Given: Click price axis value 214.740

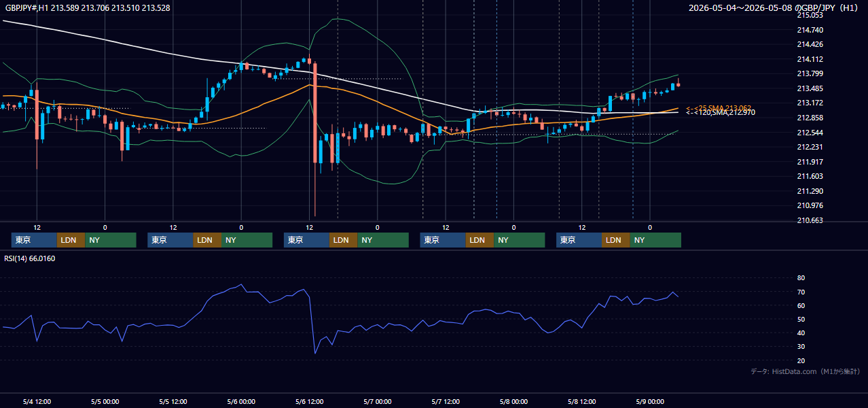Looking at the screenshot, I should (810, 30).
